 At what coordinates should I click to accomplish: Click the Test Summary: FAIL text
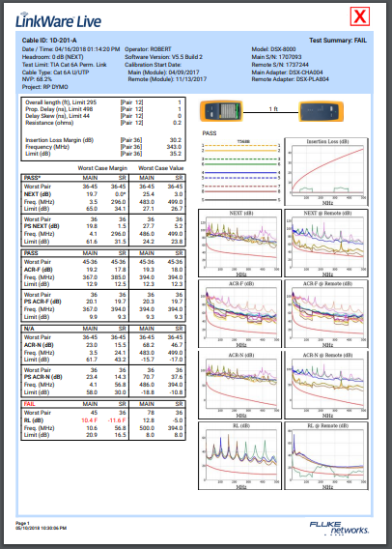coord(338,41)
